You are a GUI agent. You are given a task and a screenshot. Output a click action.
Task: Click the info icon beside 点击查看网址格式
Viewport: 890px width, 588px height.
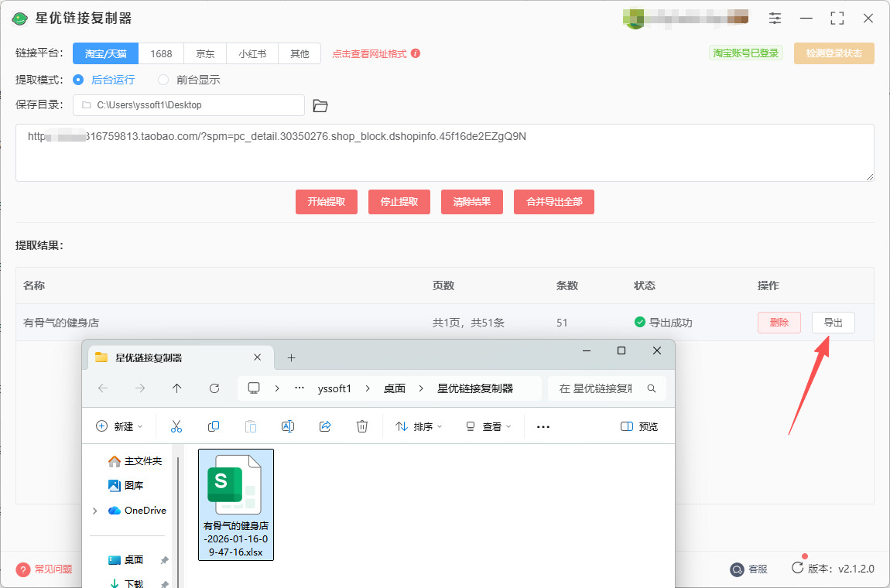[416, 53]
